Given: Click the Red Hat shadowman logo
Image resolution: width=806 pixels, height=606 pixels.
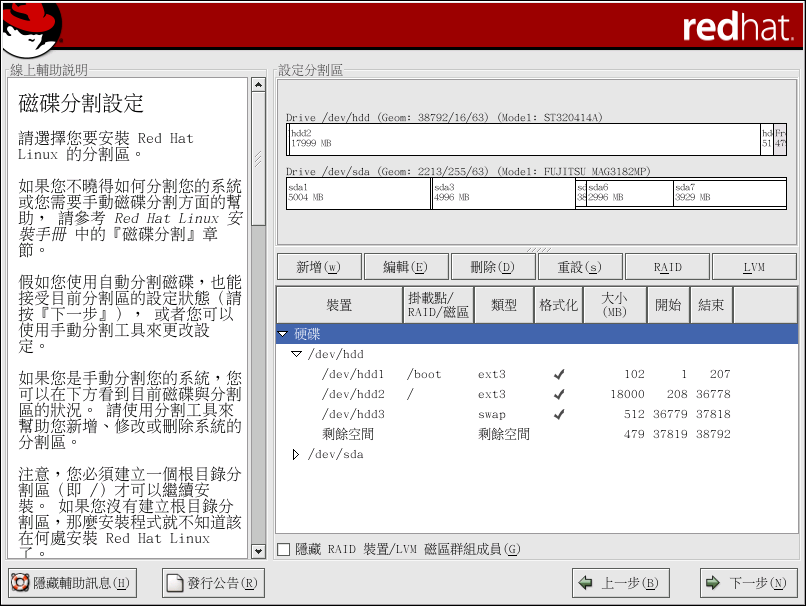Looking at the screenshot, I should tap(31, 28).
